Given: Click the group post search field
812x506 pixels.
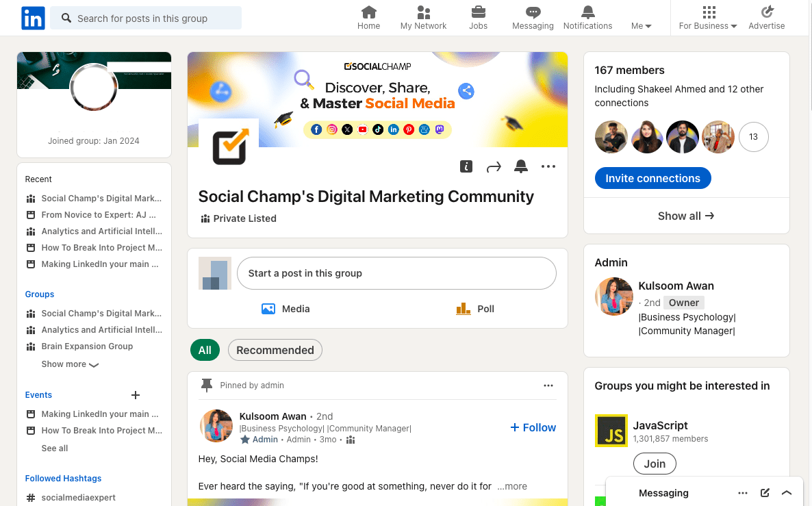Looking at the screenshot, I should point(145,18).
